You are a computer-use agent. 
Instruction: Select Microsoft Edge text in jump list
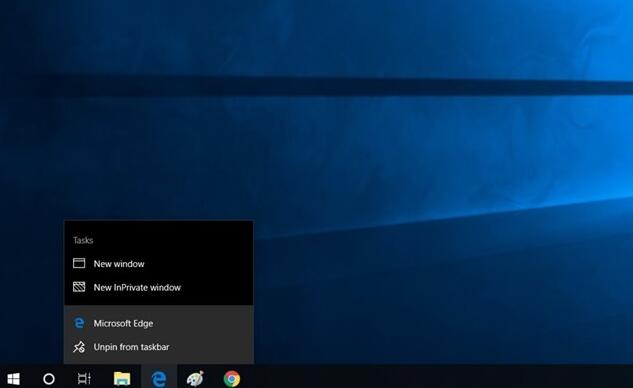point(123,323)
